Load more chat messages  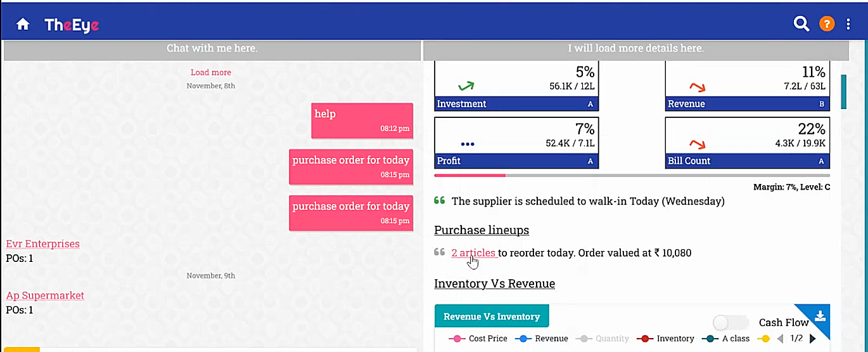tap(211, 72)
